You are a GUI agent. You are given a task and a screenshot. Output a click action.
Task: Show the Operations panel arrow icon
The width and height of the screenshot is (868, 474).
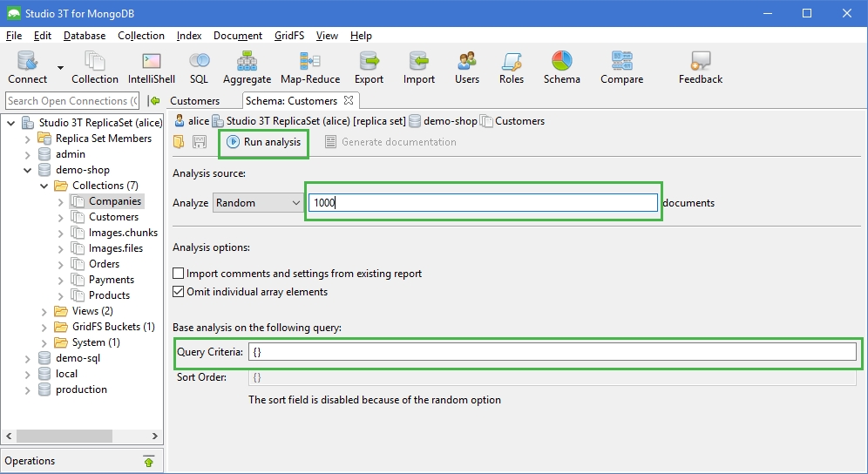149,461
